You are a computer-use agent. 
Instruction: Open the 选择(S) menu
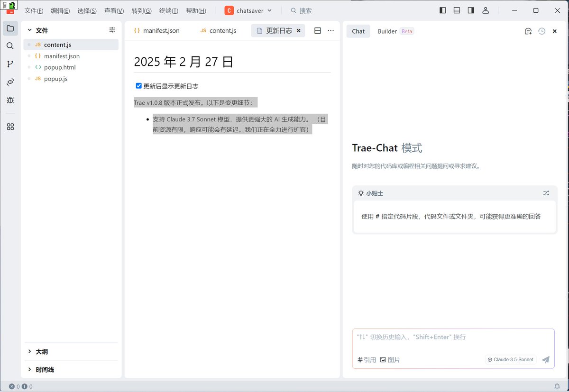point(87,10)
